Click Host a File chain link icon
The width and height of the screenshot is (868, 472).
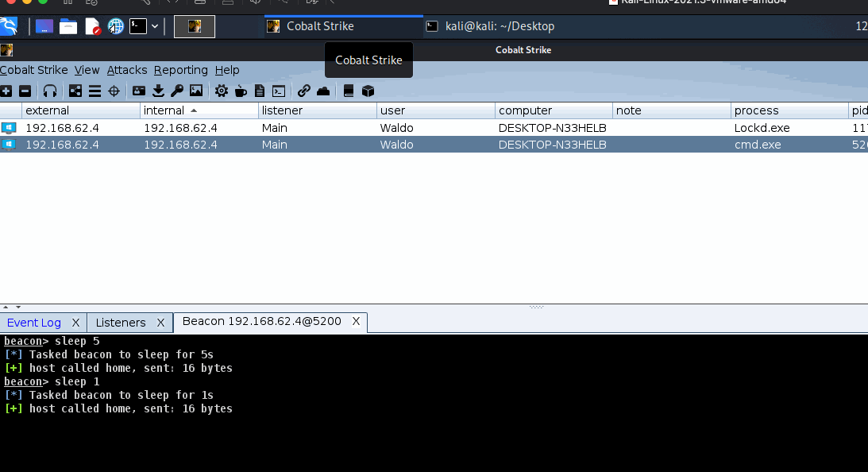(x=304, y=91)
